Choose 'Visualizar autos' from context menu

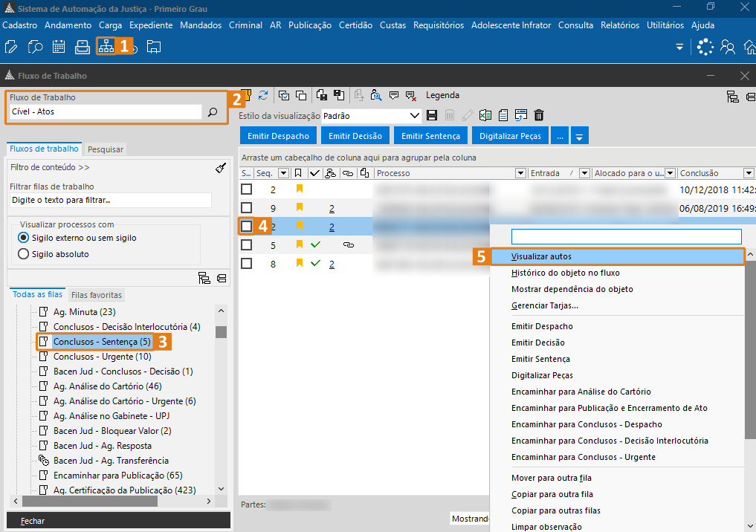coord(541,256)
